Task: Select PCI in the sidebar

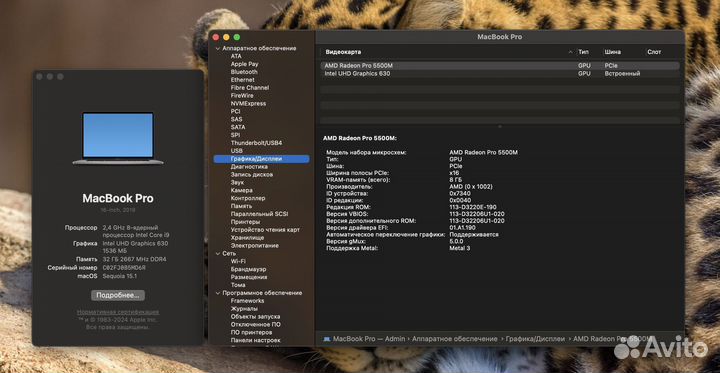Action: pos(236,111)
